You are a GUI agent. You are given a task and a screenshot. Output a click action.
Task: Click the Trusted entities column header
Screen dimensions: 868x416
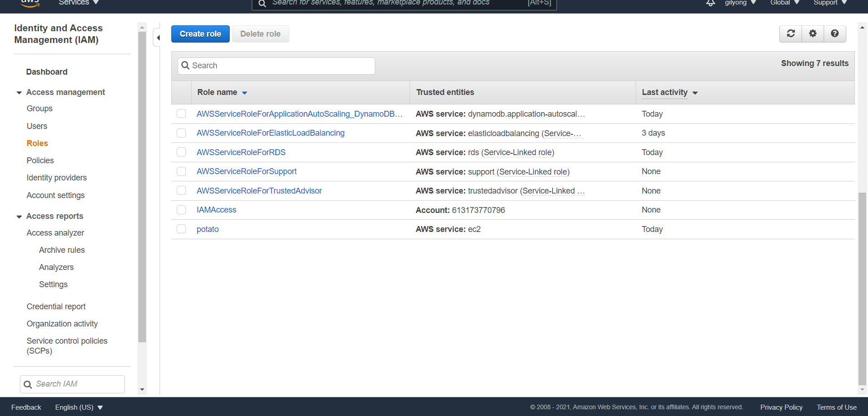click(445, 92)
